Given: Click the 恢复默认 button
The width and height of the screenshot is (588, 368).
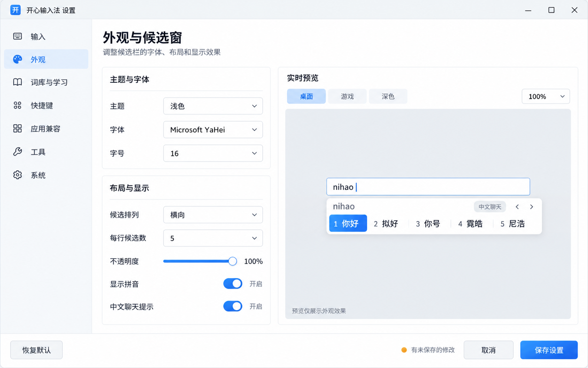Looking at the screenshot, I should 36,350.
